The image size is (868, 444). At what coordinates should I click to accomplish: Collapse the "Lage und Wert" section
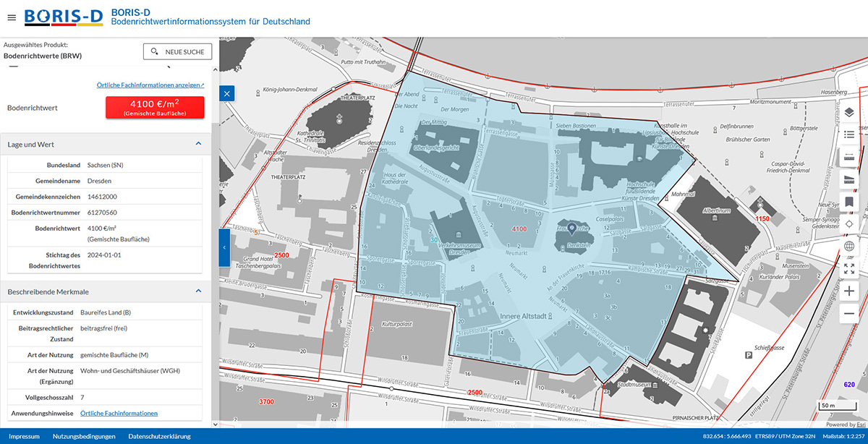pyautogui.click(x=199, y=144)
